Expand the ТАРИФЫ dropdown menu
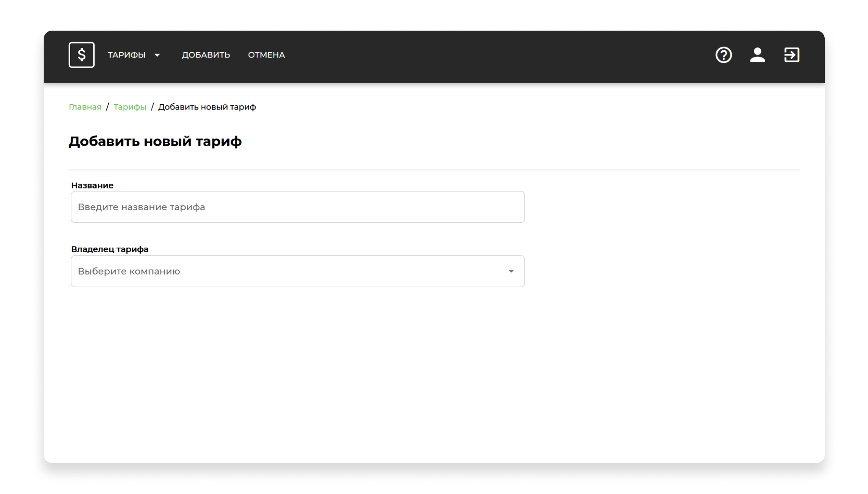This screenshot has height=494, width=868. pyautogui.click(x=134, y=55)
